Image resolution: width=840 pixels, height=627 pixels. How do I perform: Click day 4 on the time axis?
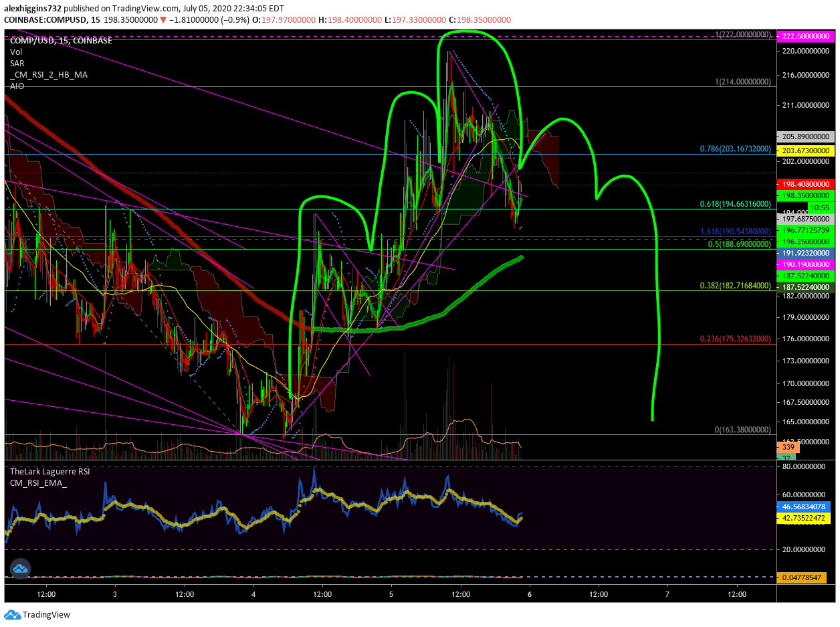click(x=253, y=594)
